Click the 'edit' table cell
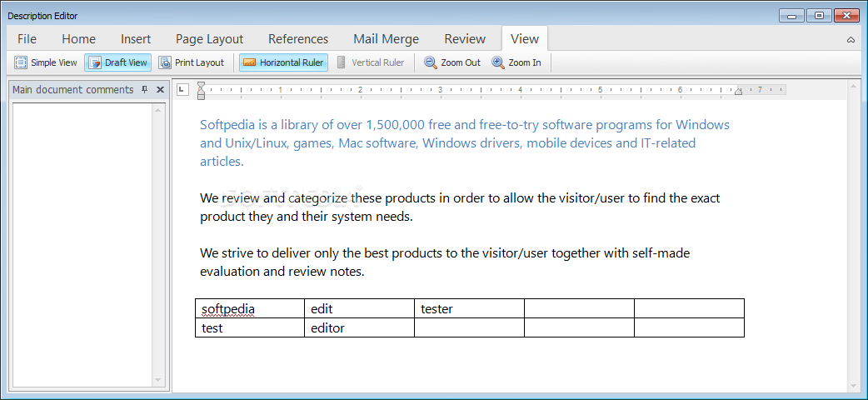 pyautogui.click(x=360, y=308)
